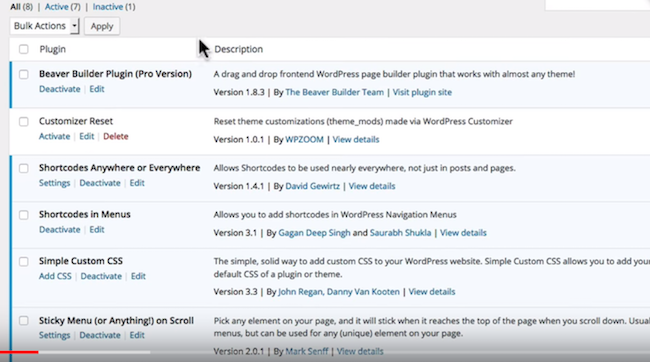The width and height of the screenshot is (650, 362).
Task: Visit plugin site for Beaver Builder
Action: click(422, 92)
